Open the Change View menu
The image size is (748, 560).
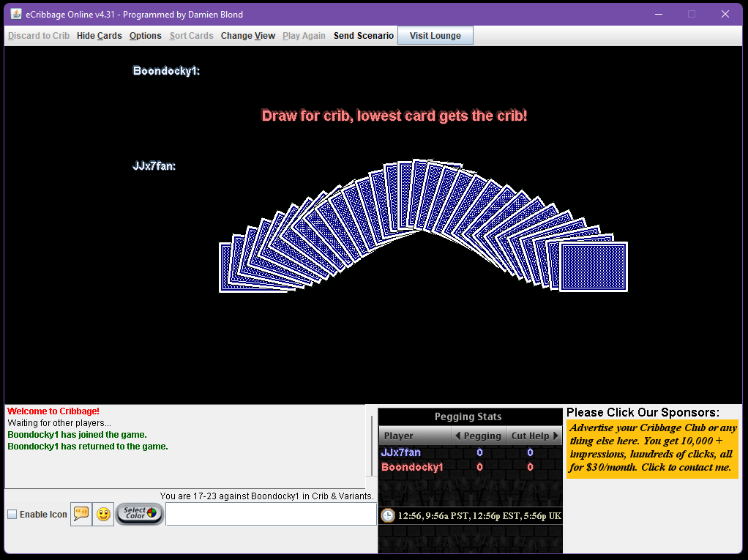click(247, 36)
